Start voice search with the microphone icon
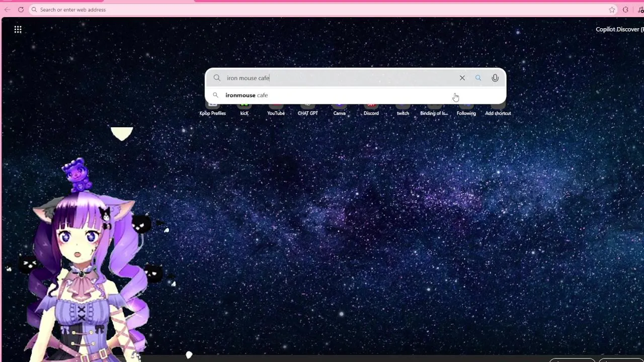The height and width of the screenshot is (362, 644). point(495,78)
